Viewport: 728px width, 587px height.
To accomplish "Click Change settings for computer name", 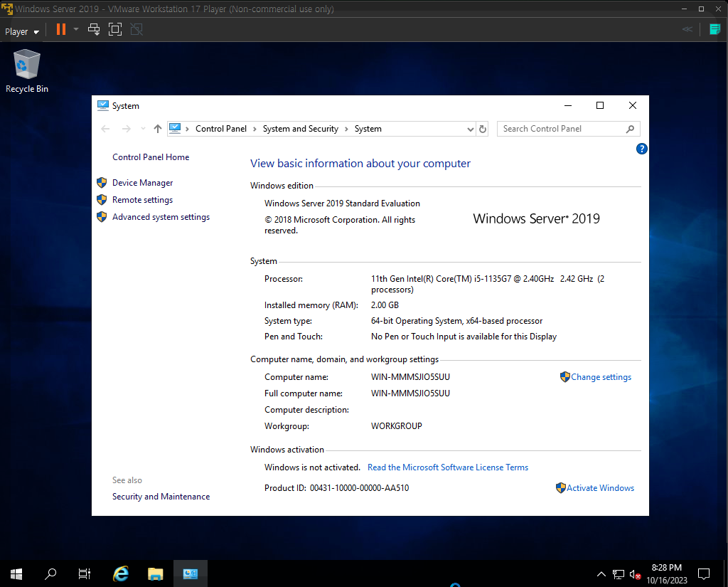I will (x=601, y=377).
